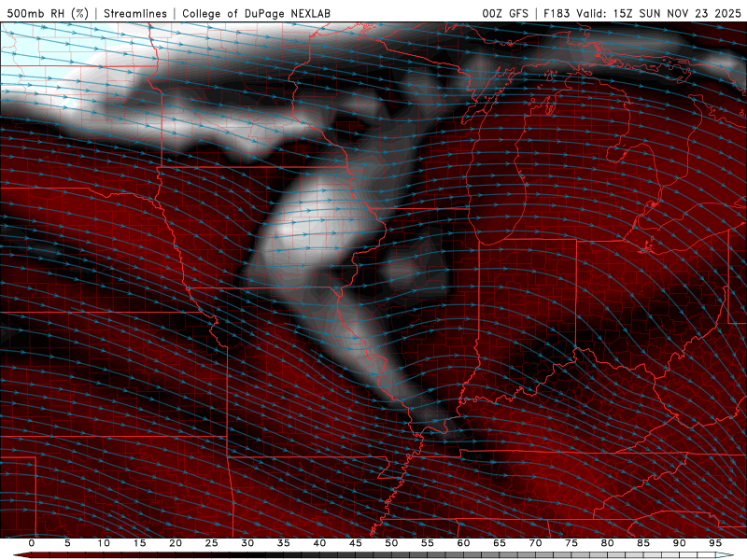Select the "15" colorbar tick label
The width and height of the screenshot is (747, 560).
pos(139,543)
